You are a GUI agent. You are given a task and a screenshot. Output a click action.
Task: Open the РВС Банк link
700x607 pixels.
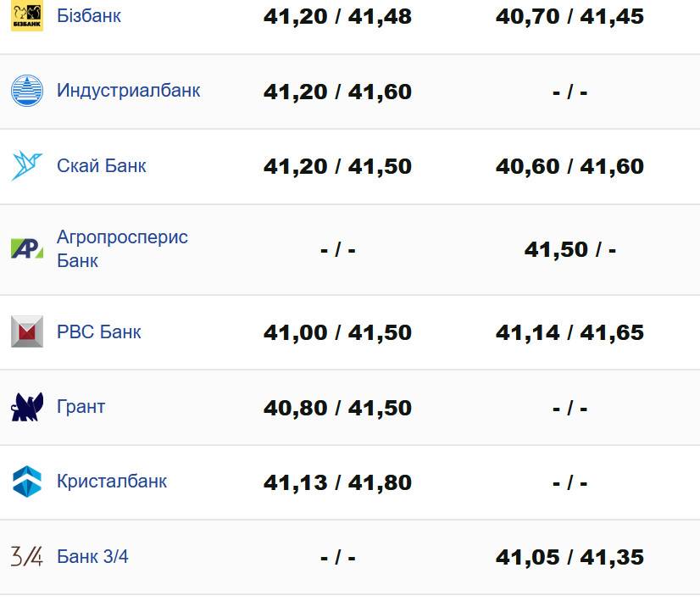click(99, 331)
